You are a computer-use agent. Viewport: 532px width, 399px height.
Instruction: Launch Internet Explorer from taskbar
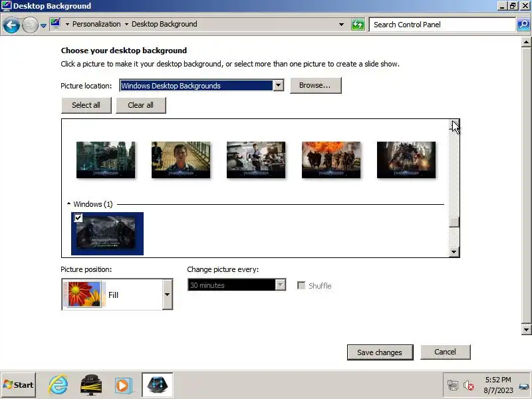tap(59, 385)
